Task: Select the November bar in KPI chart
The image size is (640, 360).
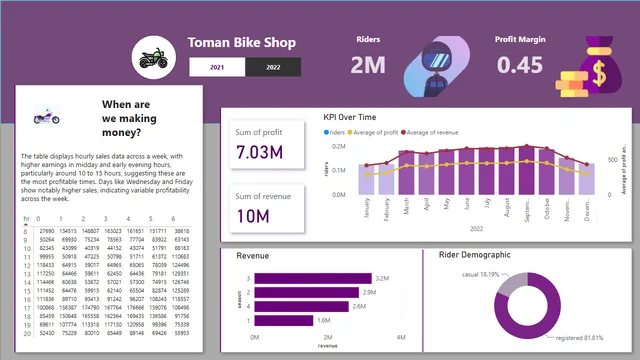Action: pyautogui.click(x=567, y=176)
